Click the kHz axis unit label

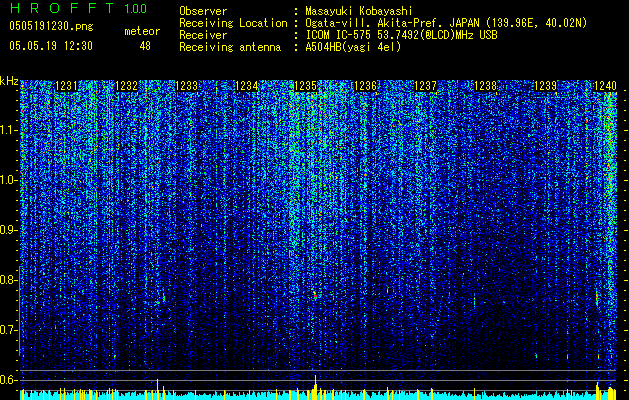(x=9, y=81)
